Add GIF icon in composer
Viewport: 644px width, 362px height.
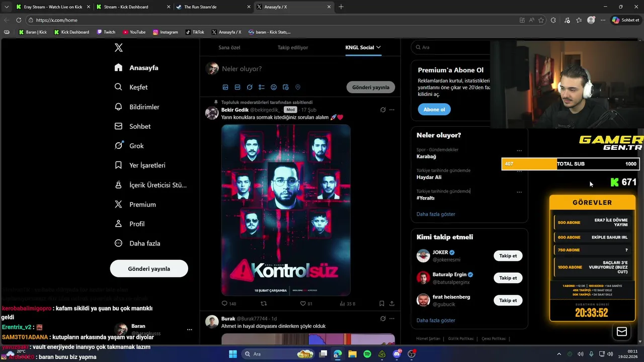[237, 87]
